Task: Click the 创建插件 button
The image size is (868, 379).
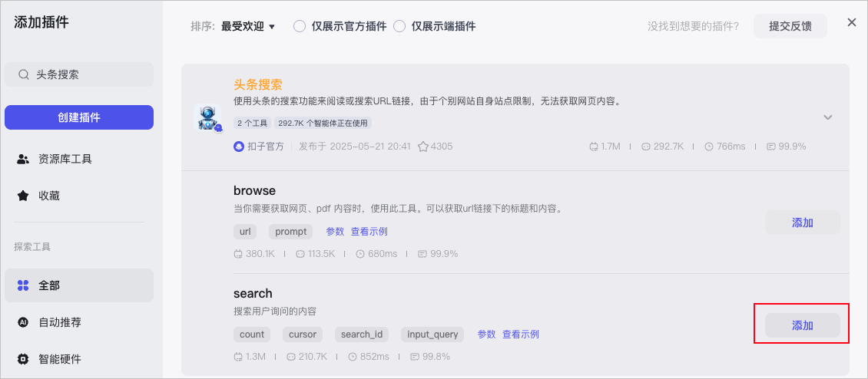Action: tap(79, 117)
